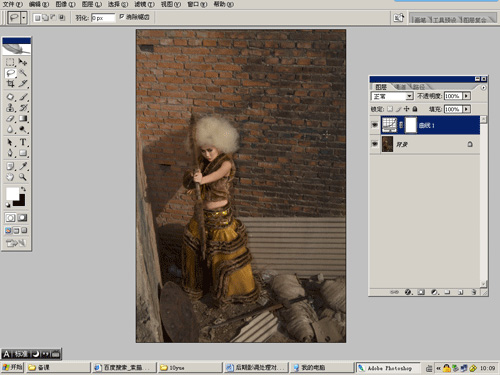Select the Notes tool

click(10, 166)
